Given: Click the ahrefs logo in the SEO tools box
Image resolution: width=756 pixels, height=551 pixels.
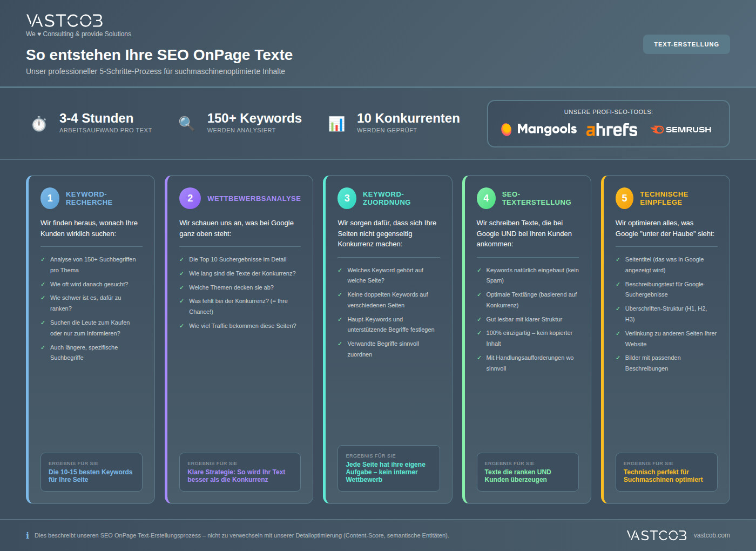Looking at the screenshot, I should pos(611,130).
